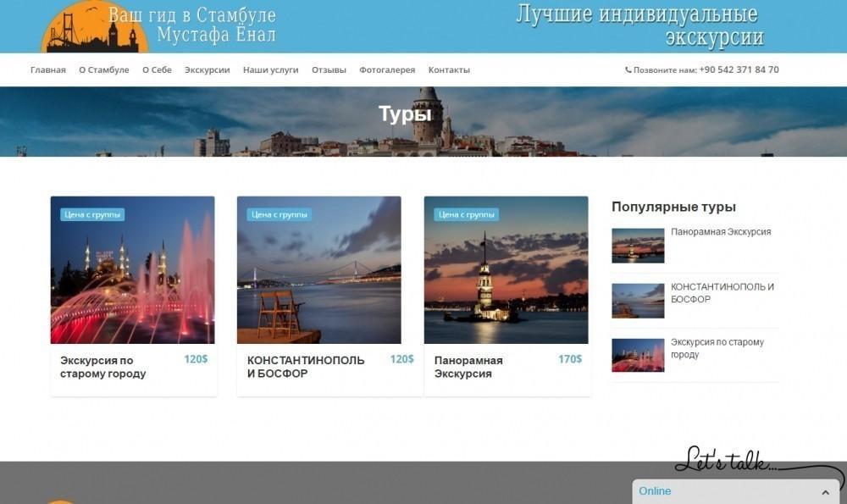Click Maiden's Tower photo in tour card
Image resolution: width=847 pixels, height=504 pixels.
click(x=507, y=269)
